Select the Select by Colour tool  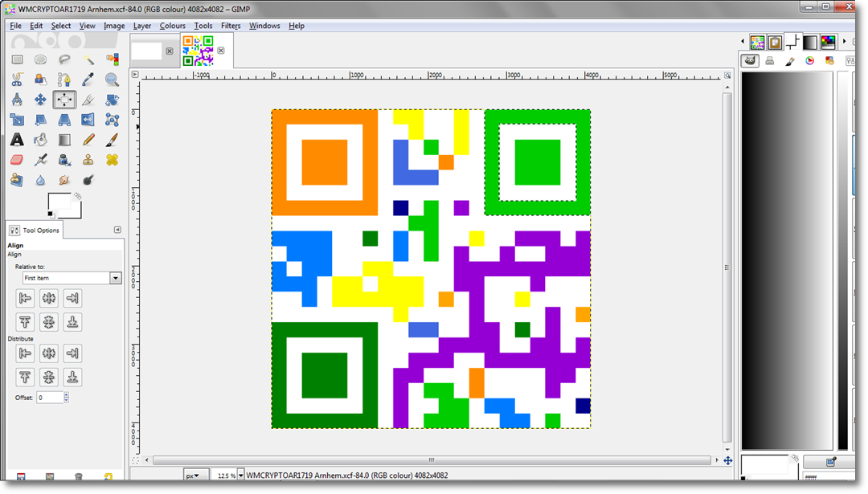(x=112, y=59)
